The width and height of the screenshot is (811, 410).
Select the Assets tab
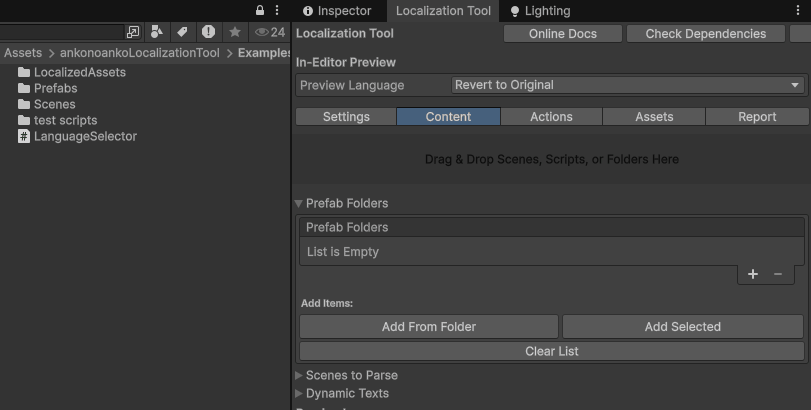pos(654,117)
